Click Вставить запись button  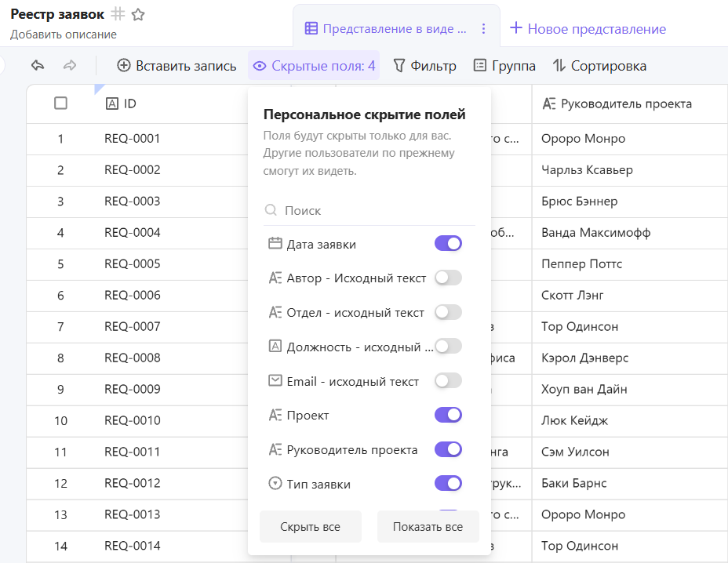pyautogui.click(x=177, y=65)
